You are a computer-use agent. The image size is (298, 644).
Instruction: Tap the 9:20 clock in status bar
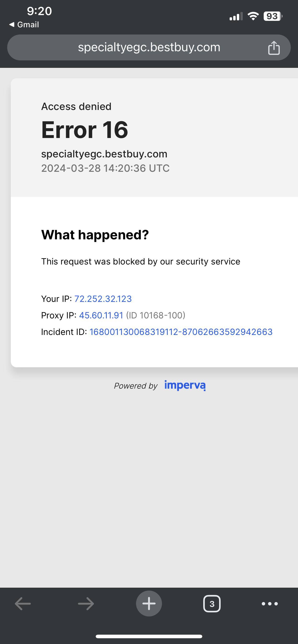click(x=39, y=11)
